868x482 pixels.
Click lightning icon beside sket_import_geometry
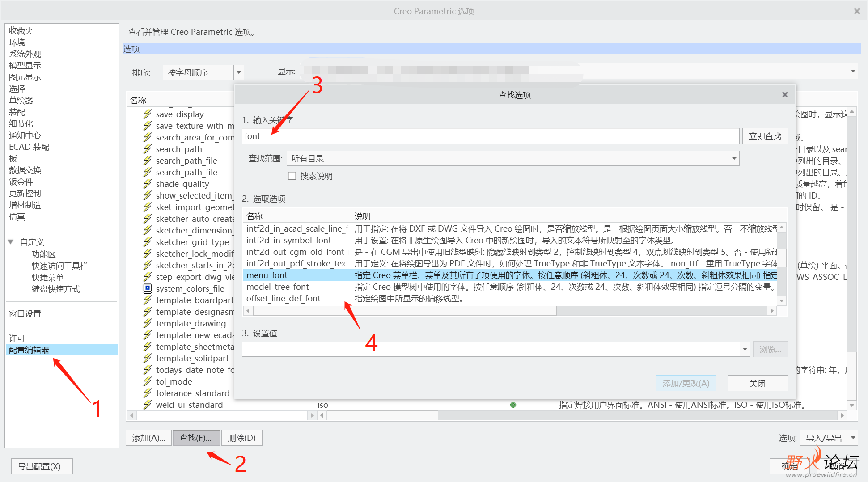(148, 207)
